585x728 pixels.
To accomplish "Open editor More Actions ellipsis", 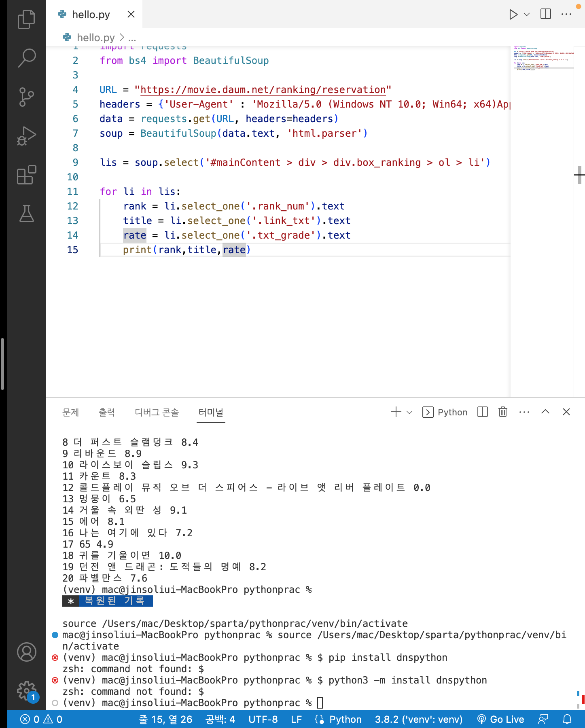I will point(566,14).
